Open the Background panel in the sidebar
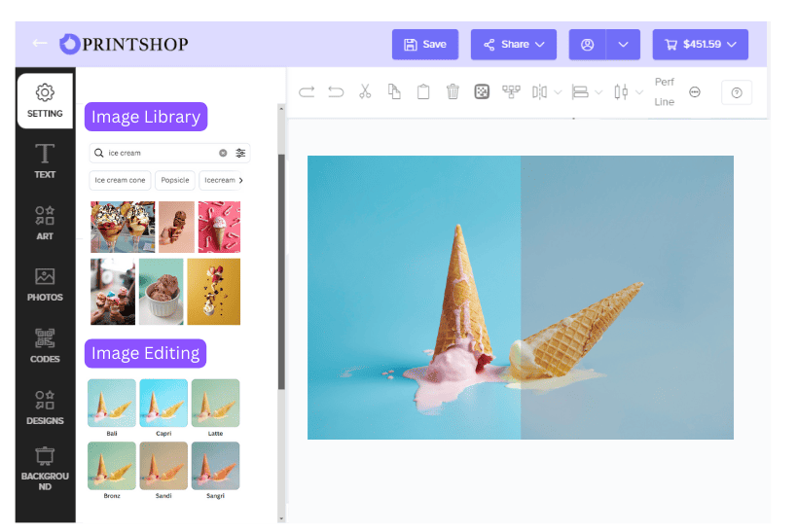797x532 pixels. [x=45, y=469]
